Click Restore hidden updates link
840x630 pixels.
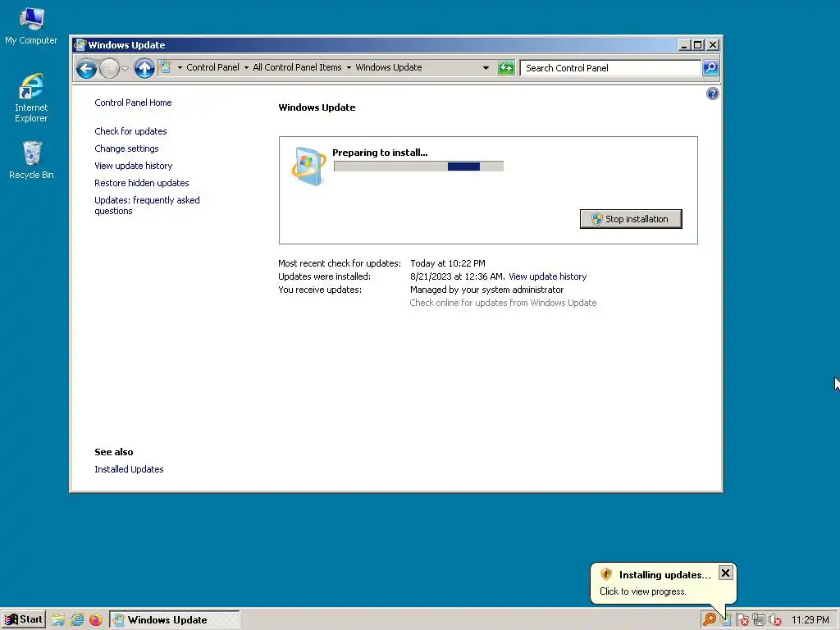[141, 183]
